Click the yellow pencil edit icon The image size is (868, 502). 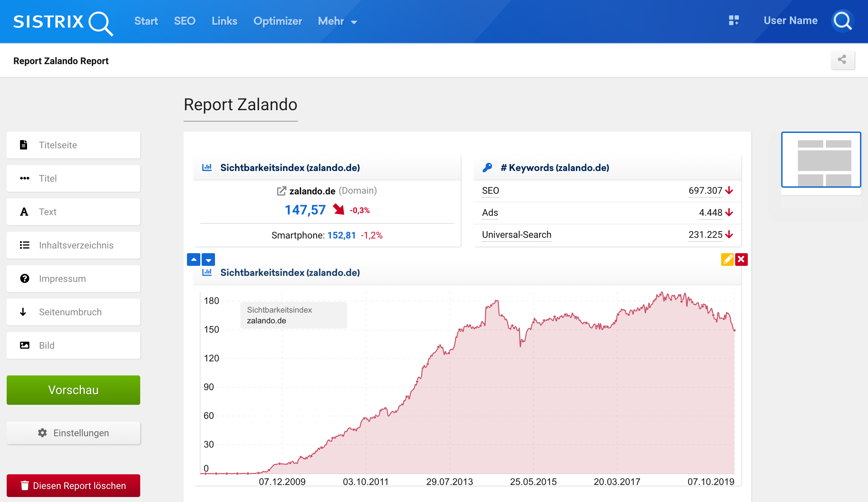(x=727, y=260)
